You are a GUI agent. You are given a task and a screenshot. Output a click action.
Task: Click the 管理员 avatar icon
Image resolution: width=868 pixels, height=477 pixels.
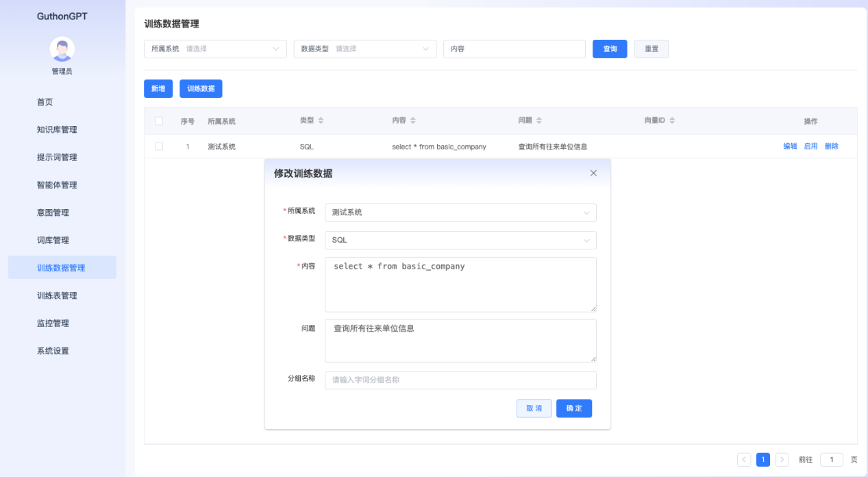click(x=62, y=49)
